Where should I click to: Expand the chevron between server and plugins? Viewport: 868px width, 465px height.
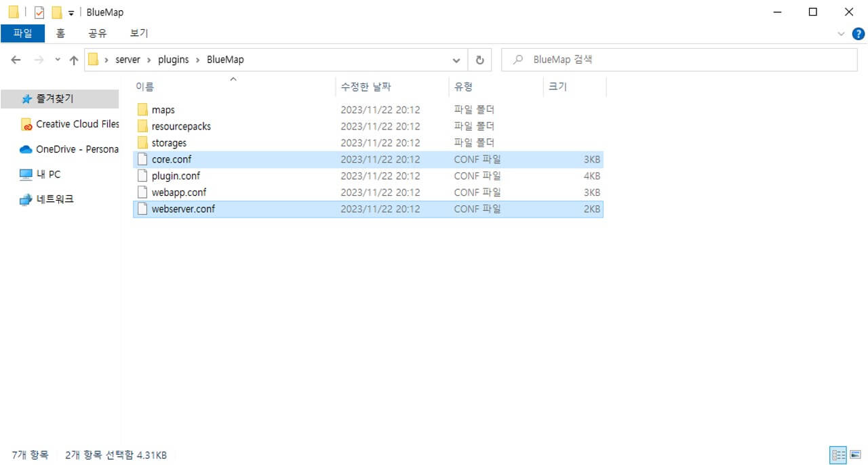149,60
